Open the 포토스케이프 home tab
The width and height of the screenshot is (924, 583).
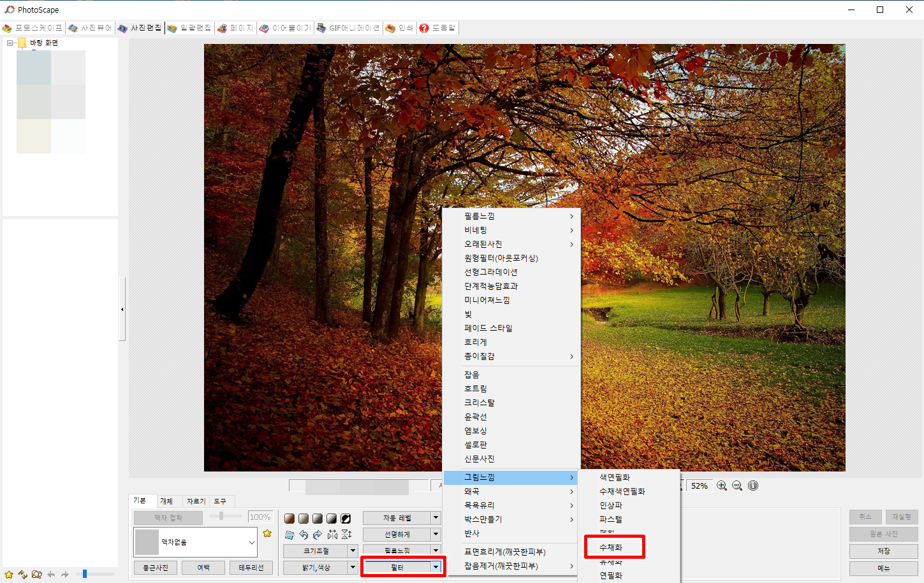(x=33, y=28)
